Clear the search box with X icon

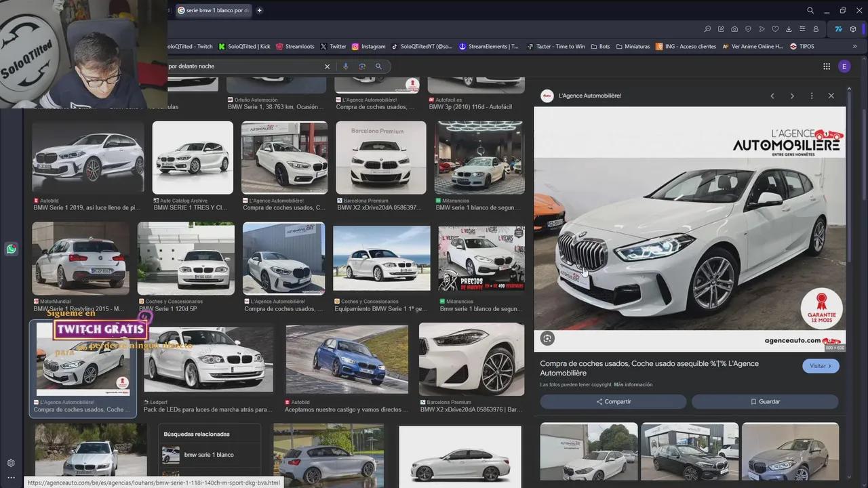point(327,66)
